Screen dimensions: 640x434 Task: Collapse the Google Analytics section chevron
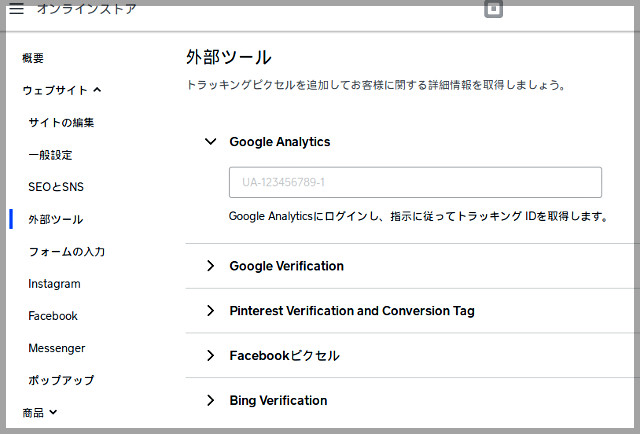[211, 142]
